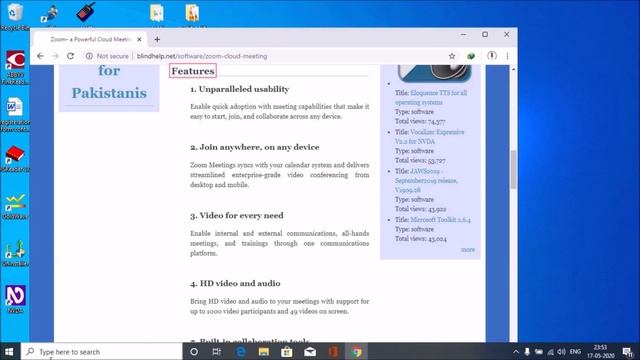Click the browser forward arrow
The image size is (640, 360).
pyautogui.click(x=56, y=56)
